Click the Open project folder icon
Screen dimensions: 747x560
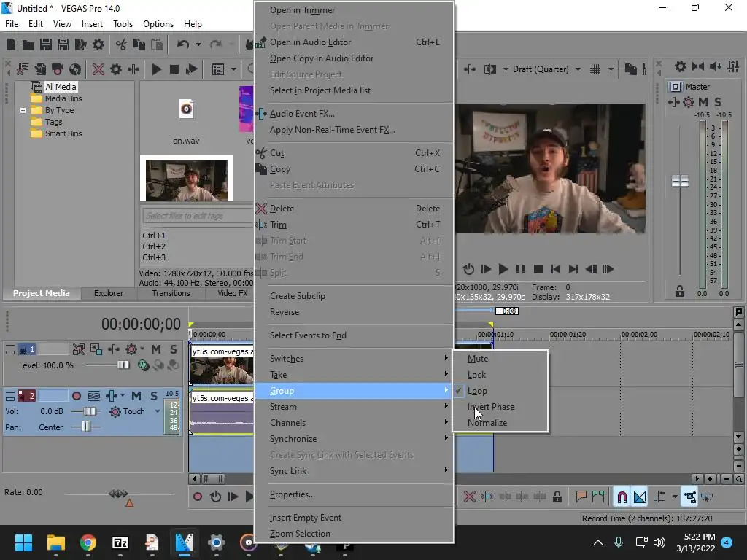(x=28, y=44)
